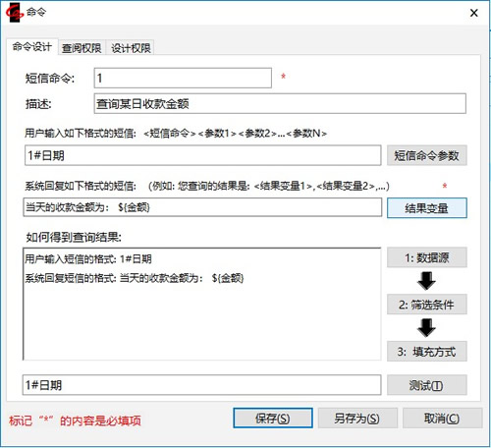Click the reply format field with ${金额}
The width and height of the screenshot is (491, 448).
click(x=202, y=207)
